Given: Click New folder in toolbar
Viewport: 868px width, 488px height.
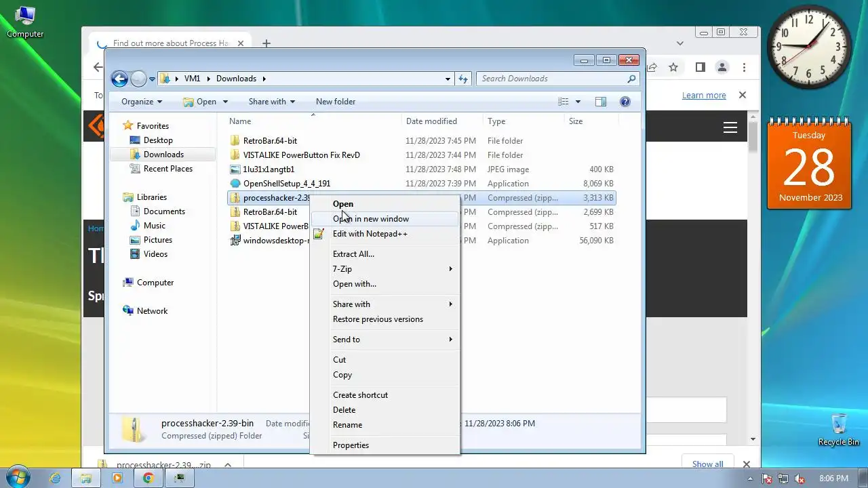Looking at the screenshot, I should pos(336,102).
